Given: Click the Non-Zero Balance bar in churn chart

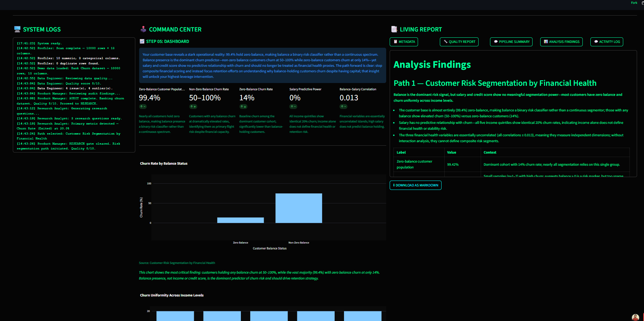Looking at the screenshot, I should (299, 208).
